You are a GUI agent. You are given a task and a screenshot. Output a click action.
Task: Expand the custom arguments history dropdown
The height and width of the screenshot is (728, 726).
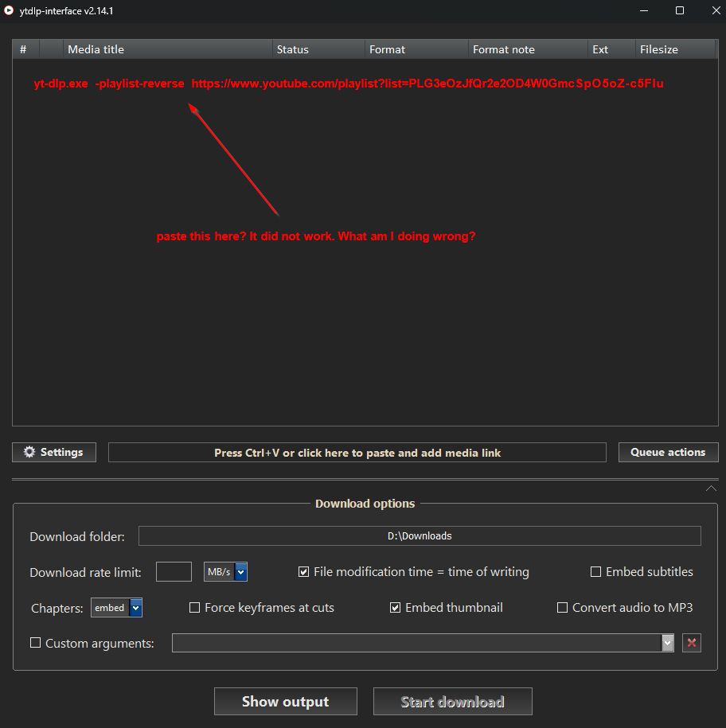click(667, 643)
